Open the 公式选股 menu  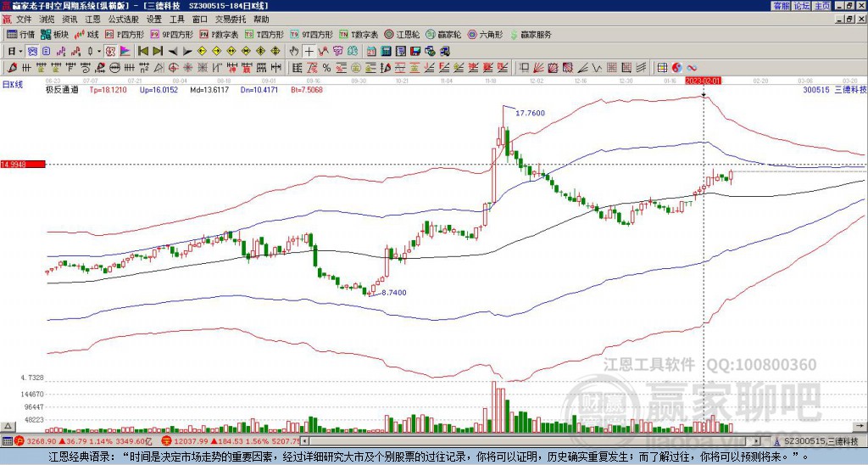click(124, 19)
